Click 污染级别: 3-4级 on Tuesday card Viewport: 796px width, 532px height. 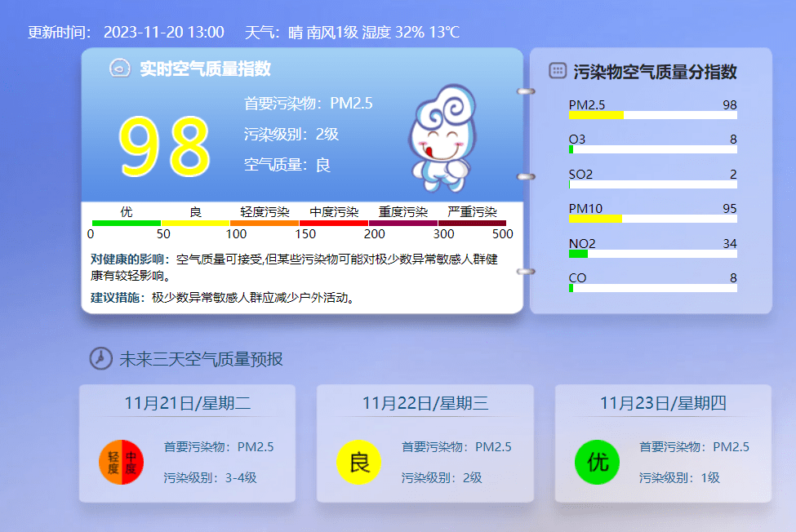pos(210,477)
